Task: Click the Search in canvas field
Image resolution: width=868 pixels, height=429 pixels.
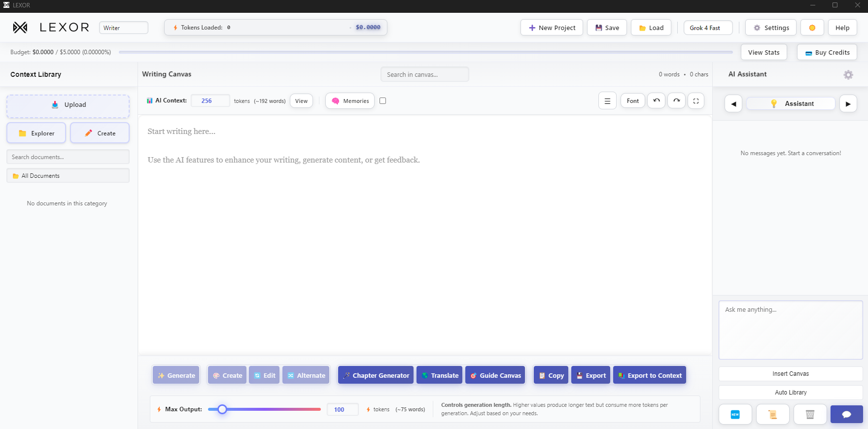Action: click(425, 74)
